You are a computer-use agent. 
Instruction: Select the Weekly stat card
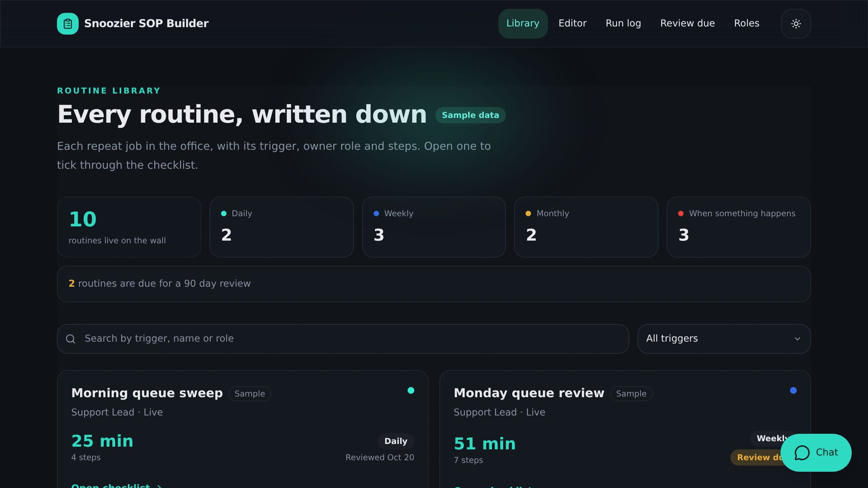coord(434,227)
